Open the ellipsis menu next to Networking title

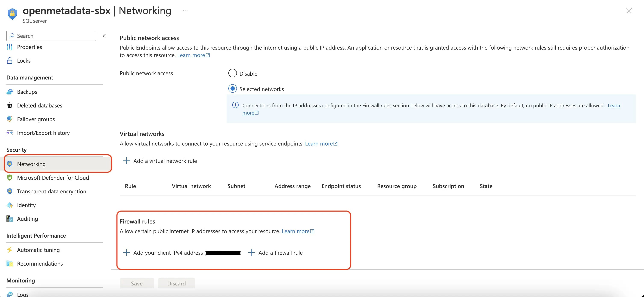[x=185, y=10]
